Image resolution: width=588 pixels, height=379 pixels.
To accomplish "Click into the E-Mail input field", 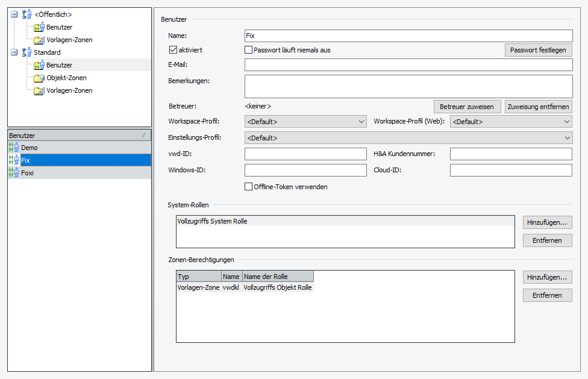I will pos(408,65).
